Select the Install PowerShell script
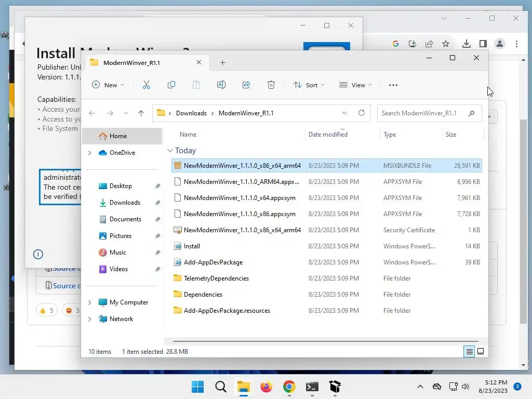The height and width of the screenshot is (399, 532). [326, 246]
